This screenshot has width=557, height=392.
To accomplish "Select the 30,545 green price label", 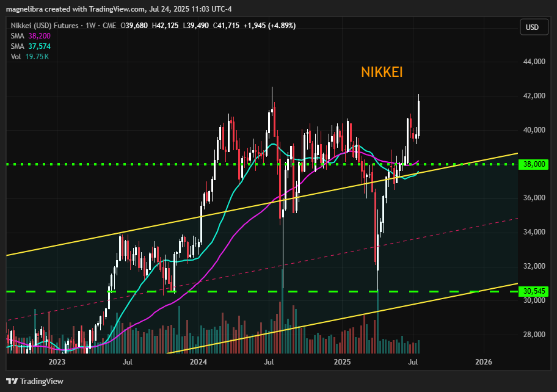I will pos(534,291).
